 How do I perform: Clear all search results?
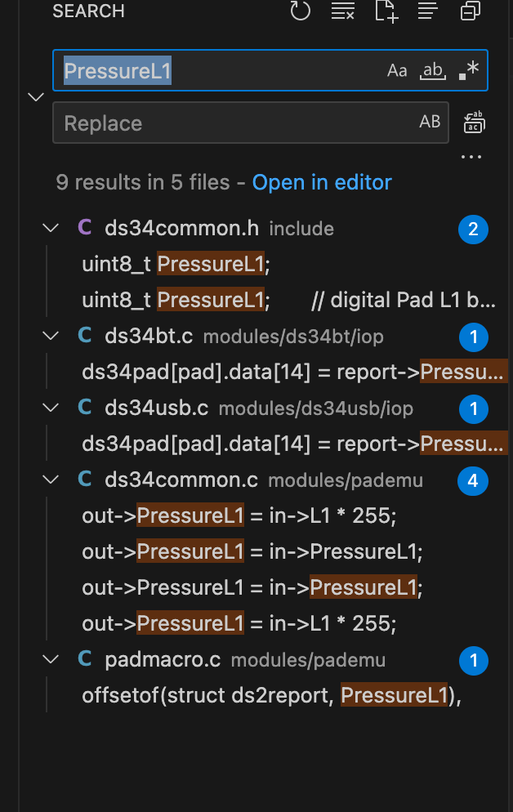342,11
